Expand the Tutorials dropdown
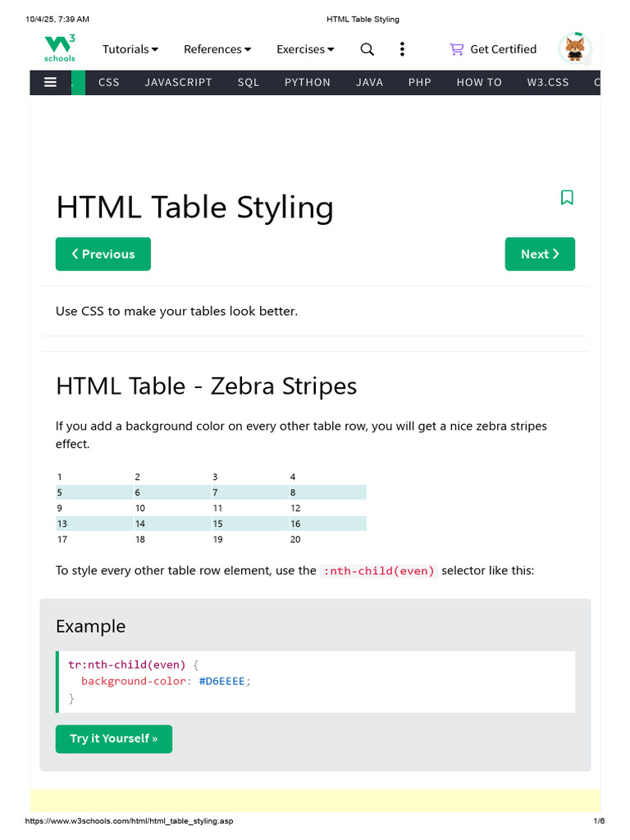Screen dimensions: 630x840 tap(130, 49)
